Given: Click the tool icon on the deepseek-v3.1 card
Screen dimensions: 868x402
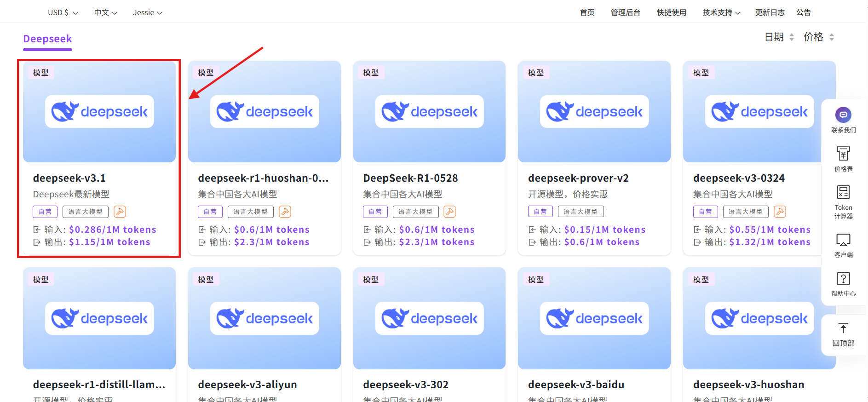Looking at the screenshot, I should coord(120,212).
